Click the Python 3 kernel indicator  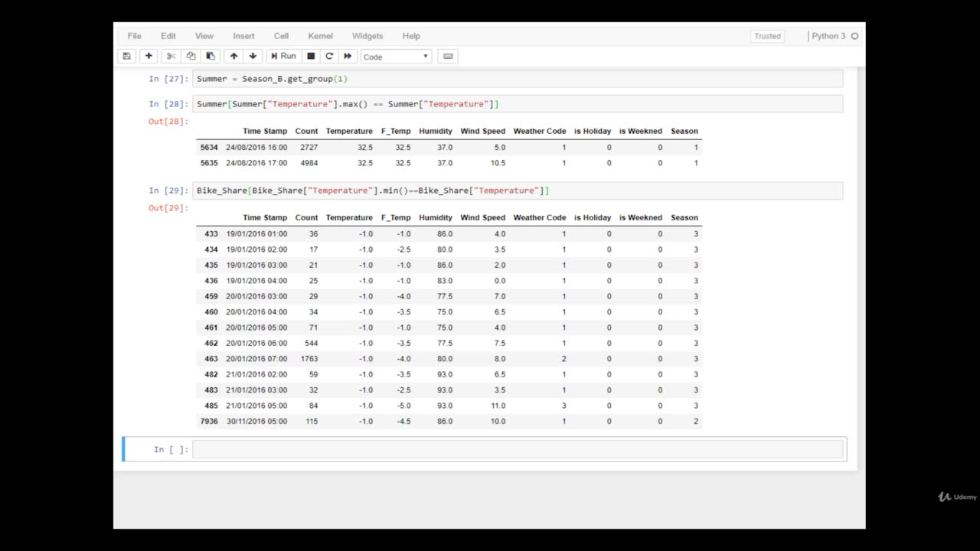(x=828, y=36)
